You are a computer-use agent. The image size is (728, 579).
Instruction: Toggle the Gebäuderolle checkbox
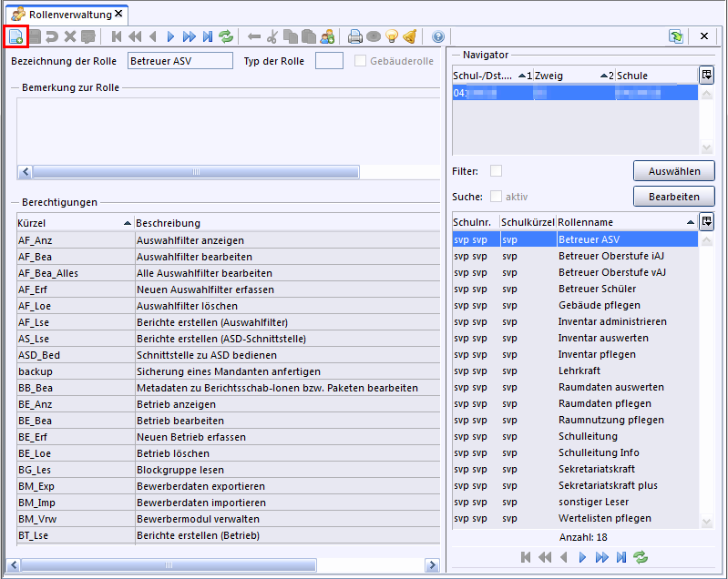click(361, 61)
